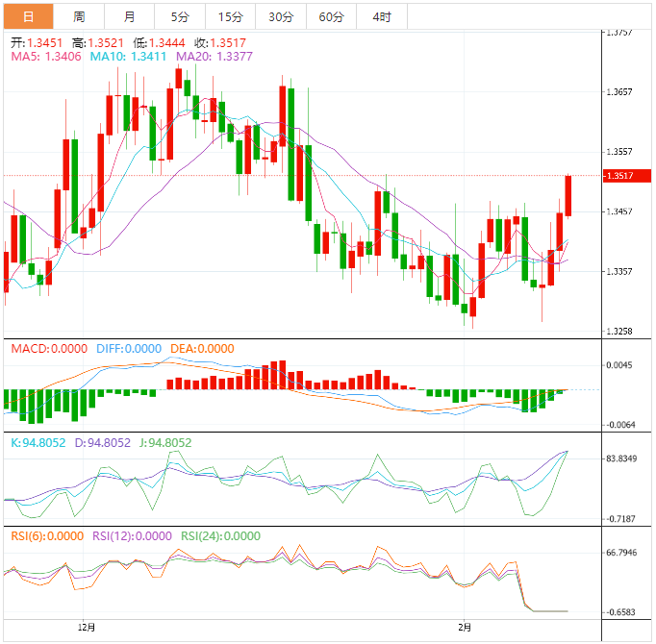This screenshot has width=656, height=644.
Task: Click the DEA:0.0000 label
Action: coord(202,348)
